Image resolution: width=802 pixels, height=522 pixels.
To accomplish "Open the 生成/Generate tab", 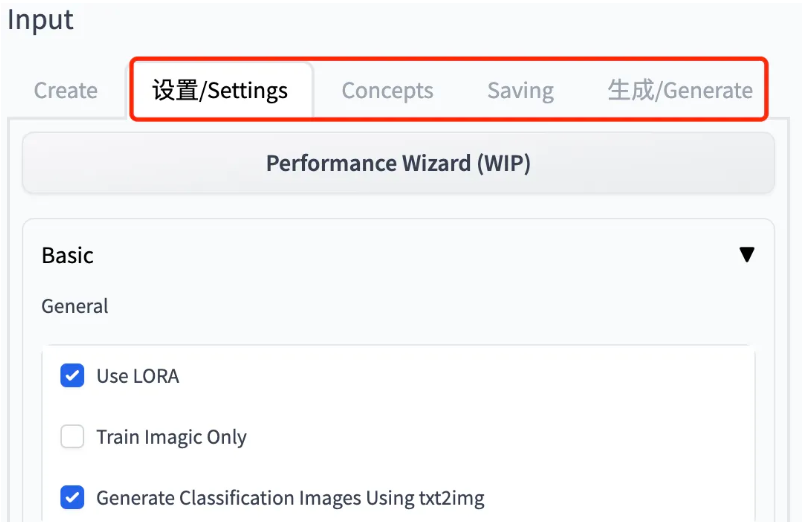I will tap(680, 90).
